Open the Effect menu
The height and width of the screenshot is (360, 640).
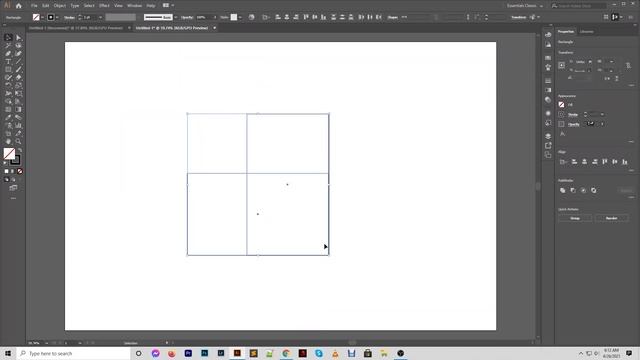(104, 6)
